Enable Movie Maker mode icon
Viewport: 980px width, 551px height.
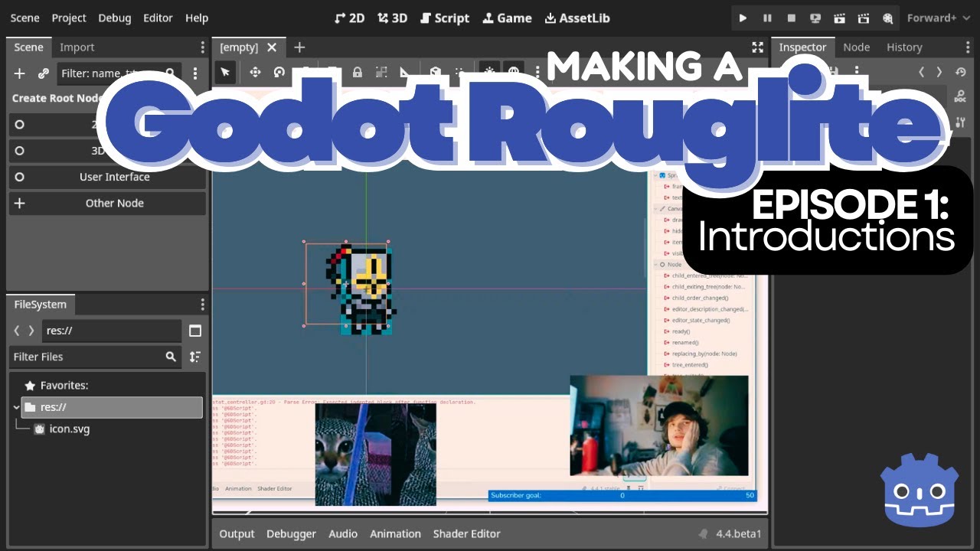click(888, 18)
